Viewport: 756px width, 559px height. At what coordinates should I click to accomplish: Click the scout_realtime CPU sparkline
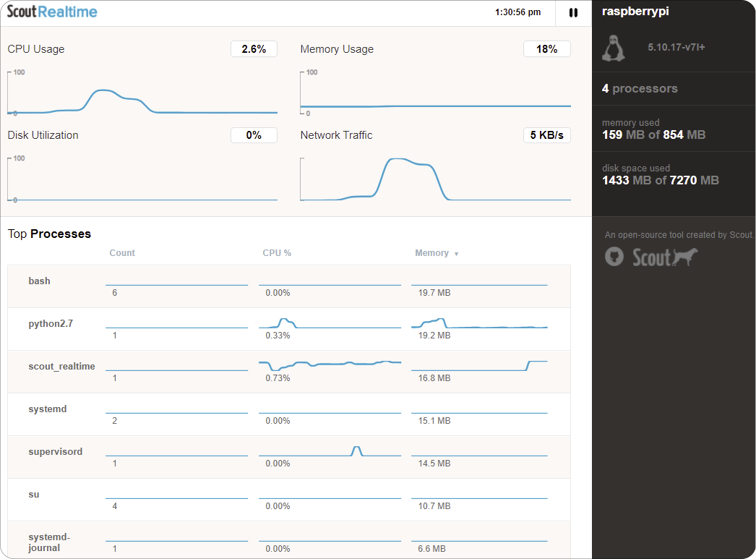[x=330, y=365]
